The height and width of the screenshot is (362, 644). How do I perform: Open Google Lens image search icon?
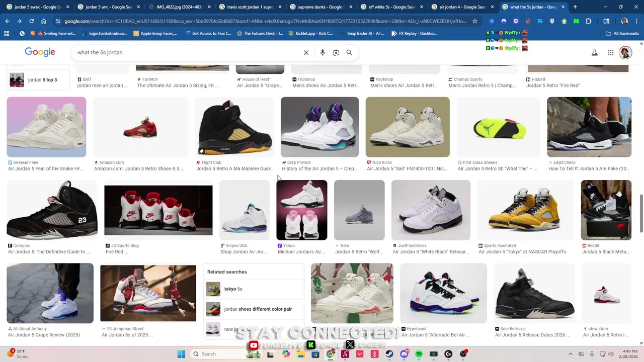click(336, 52)
